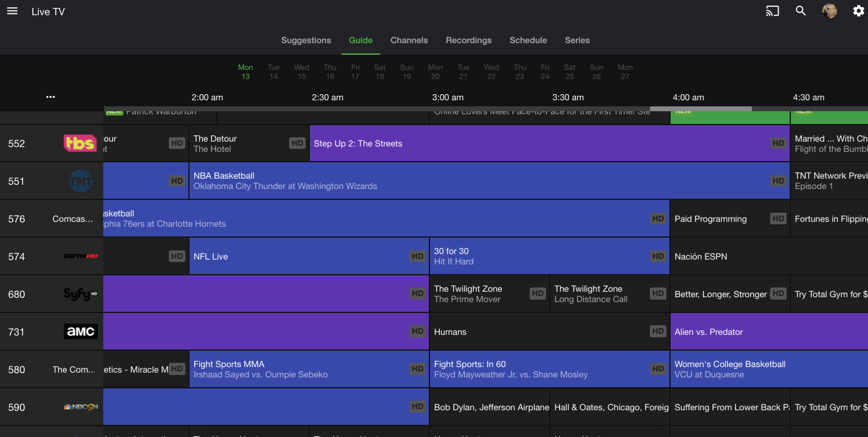
Task: Open Fight Sports MMA program
Action: pos(309,370)
